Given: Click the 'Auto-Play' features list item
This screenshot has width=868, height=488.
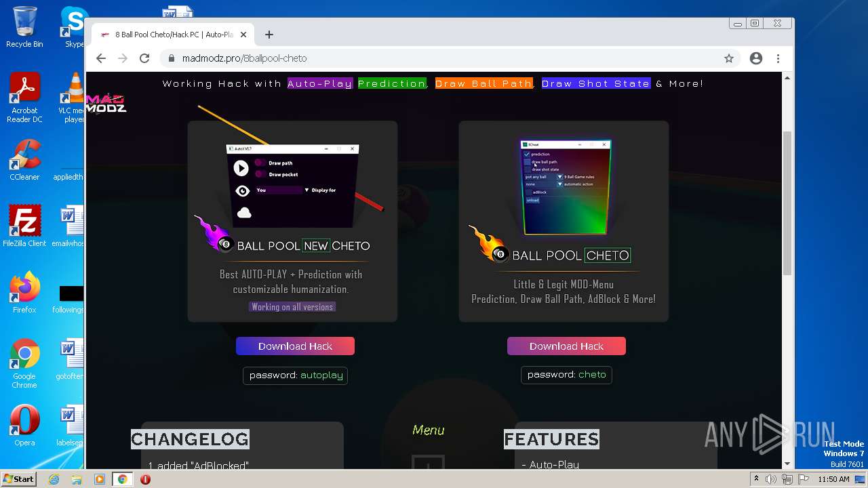Looking at the screenshot, I should click(551, 464).
